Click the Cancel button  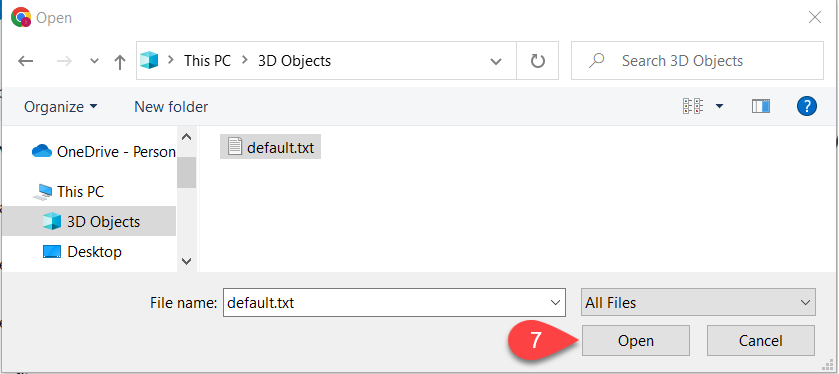(761, 340)
